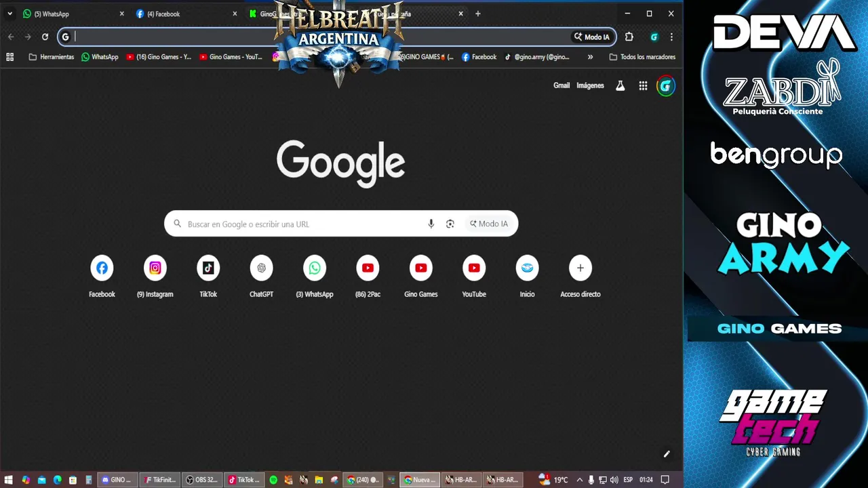868x488 pixels.
Task: Open Google apps grid
Action: [x=643, y=85]
